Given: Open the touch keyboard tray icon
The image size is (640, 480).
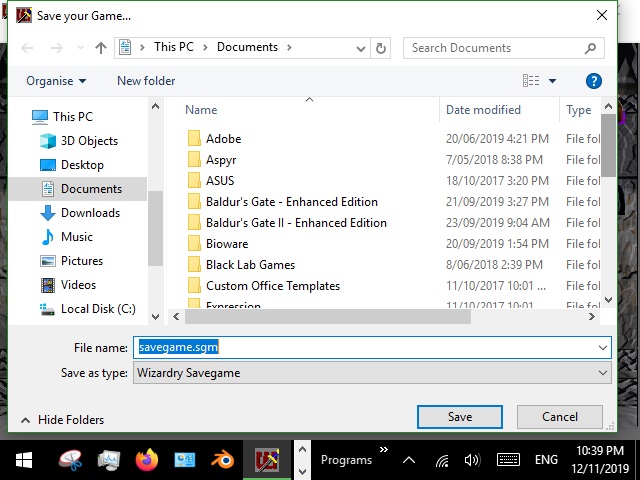Looking at the screenshot, I should point(508,460).
